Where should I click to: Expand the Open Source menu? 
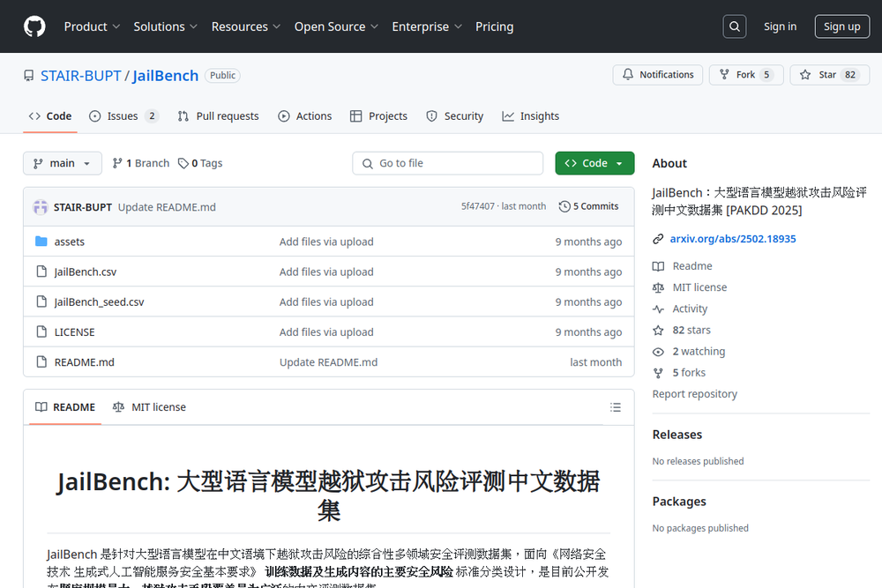[336, 26]
